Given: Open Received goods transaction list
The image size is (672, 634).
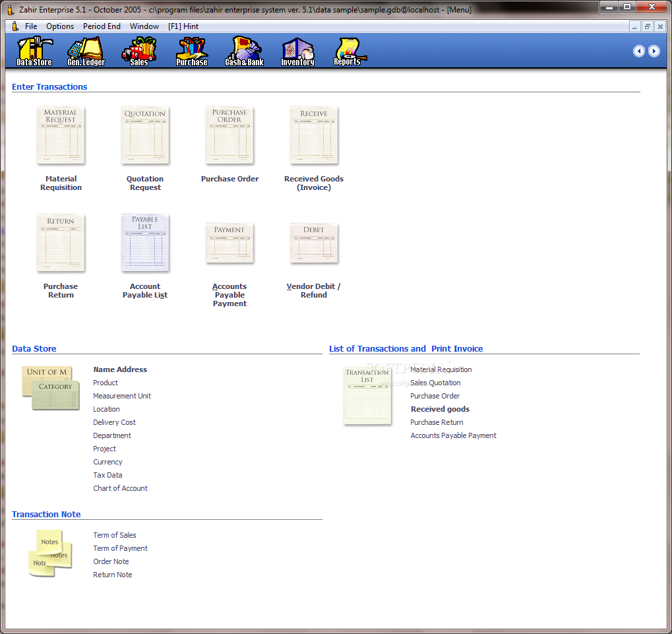Looking at the screenshot, I should coord(440,410).
